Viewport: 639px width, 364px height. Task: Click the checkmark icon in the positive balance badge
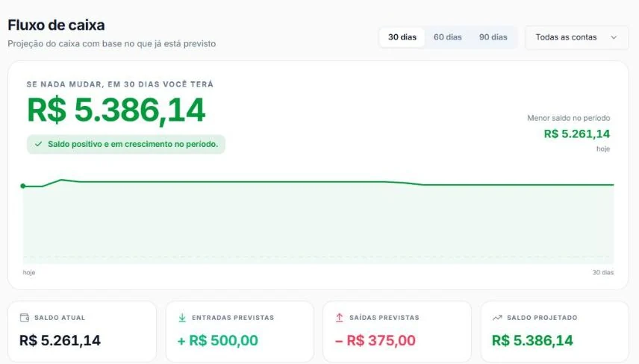click(38, 144)
